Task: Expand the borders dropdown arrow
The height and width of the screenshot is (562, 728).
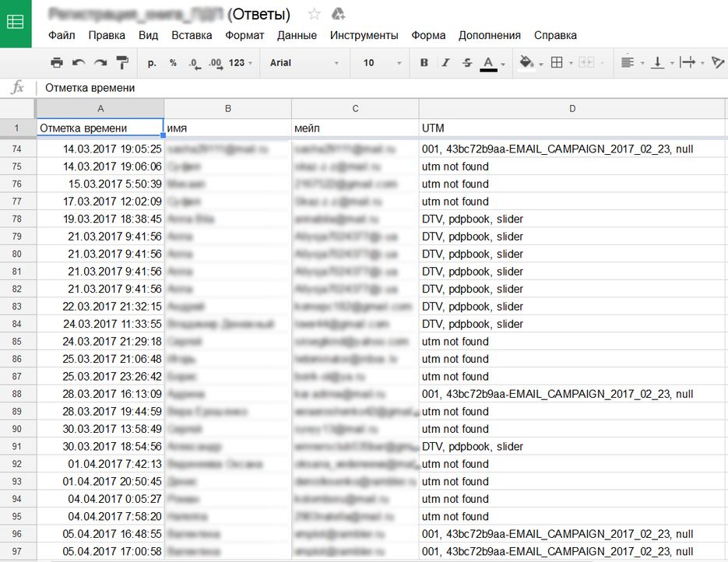Action: click(x=571, y=63)
